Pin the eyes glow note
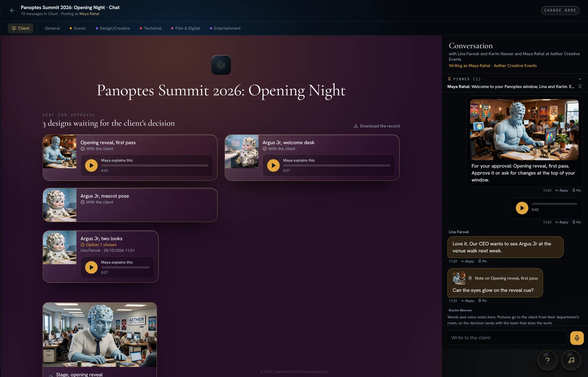Viewport: 588px width, 377px height. 482,301
